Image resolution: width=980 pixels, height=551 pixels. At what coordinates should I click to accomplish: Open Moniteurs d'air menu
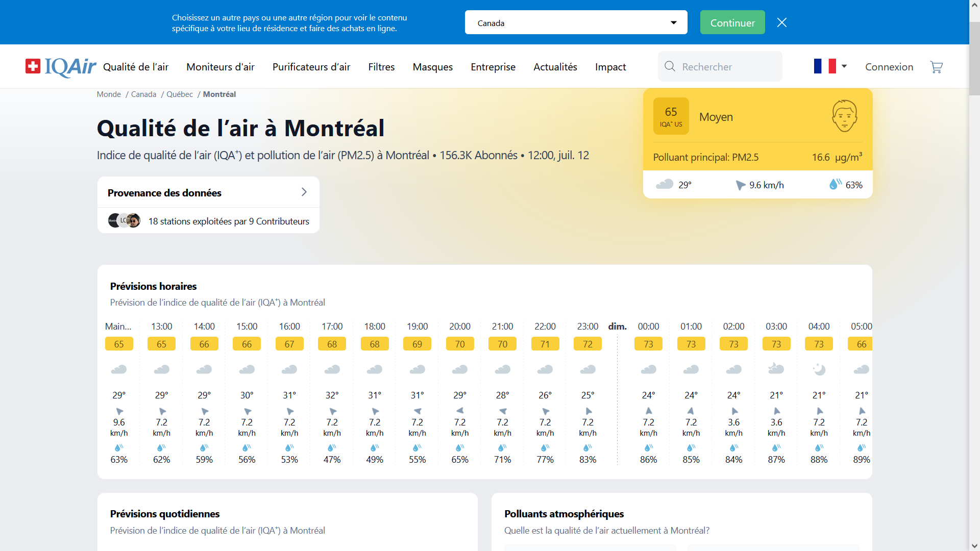[x=220, y=67]
